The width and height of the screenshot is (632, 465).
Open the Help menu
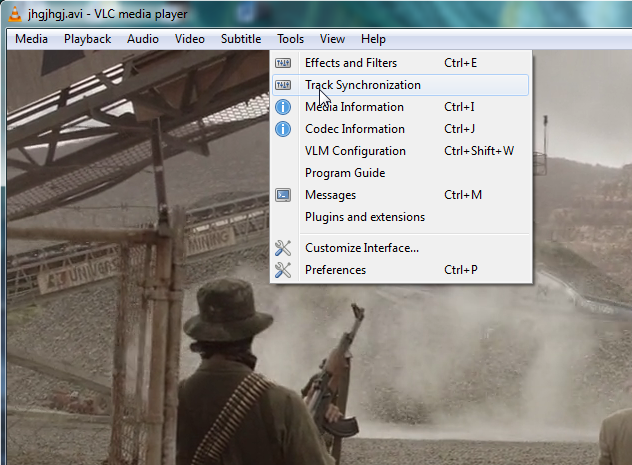pyautogui.click(x=373, y=39)
